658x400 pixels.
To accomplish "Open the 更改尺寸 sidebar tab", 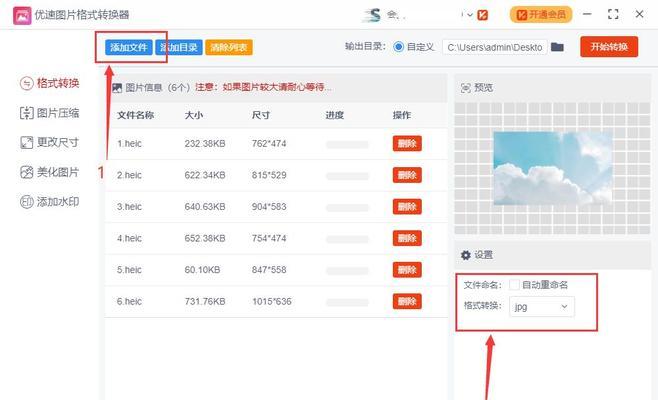I will pyautogui.click(x=50, y=142).
